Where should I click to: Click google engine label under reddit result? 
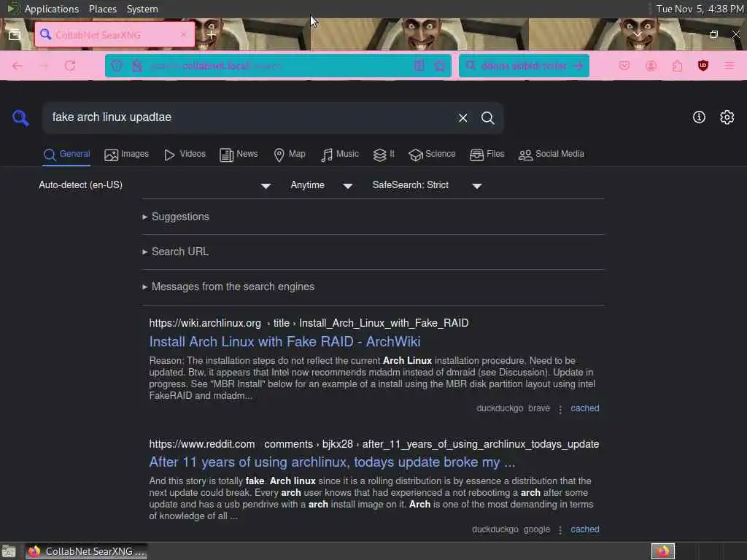coord(536,529)
